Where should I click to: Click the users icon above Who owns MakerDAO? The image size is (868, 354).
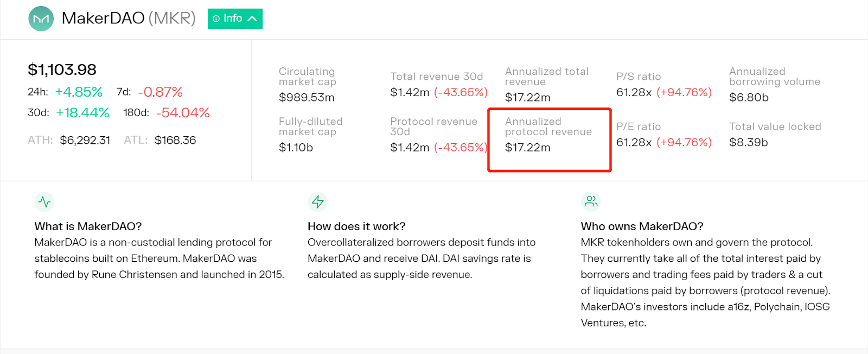591,202
